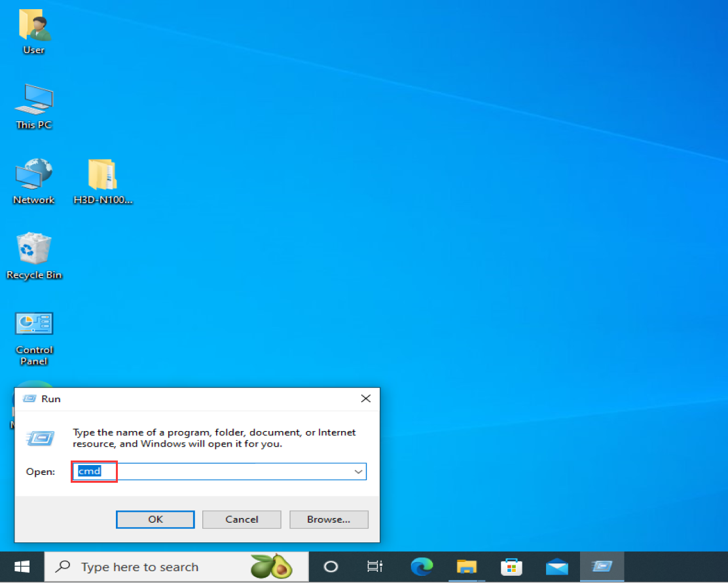Select the Control Panel desktop icon
The height and width of the screenshot is (583, 728).
point(34,339)
